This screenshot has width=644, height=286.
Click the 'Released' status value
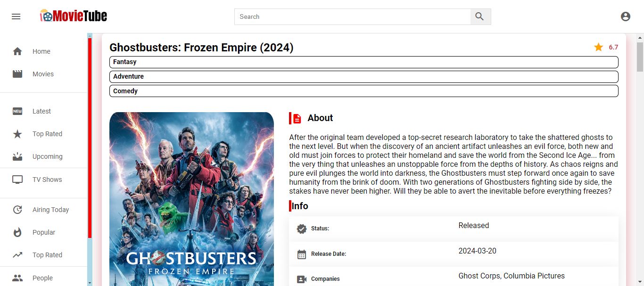pos(474,225)
